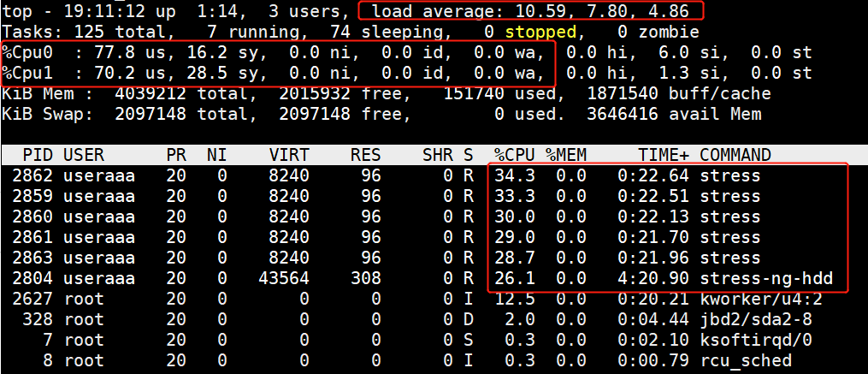Click the %MEM column header

pos(566,154)
